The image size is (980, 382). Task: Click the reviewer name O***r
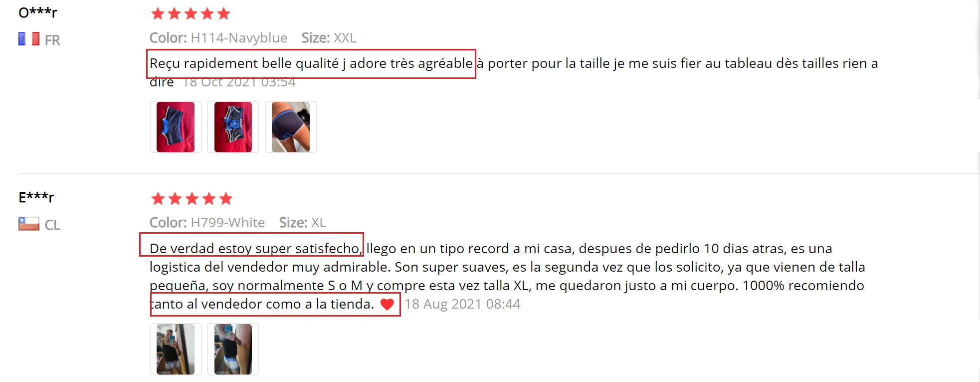point(38,12)
